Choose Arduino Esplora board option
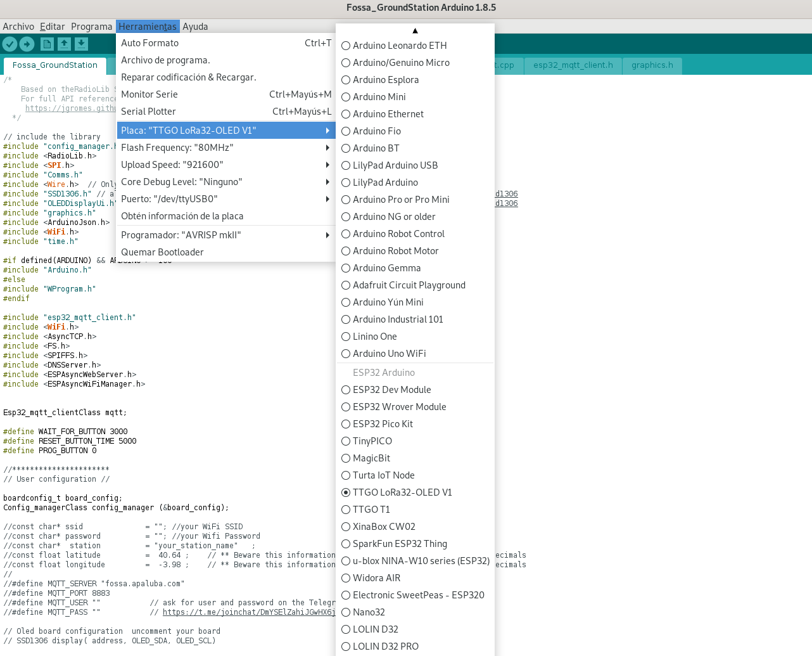Viewport: 812px width, 656px height. click(415, 80)
